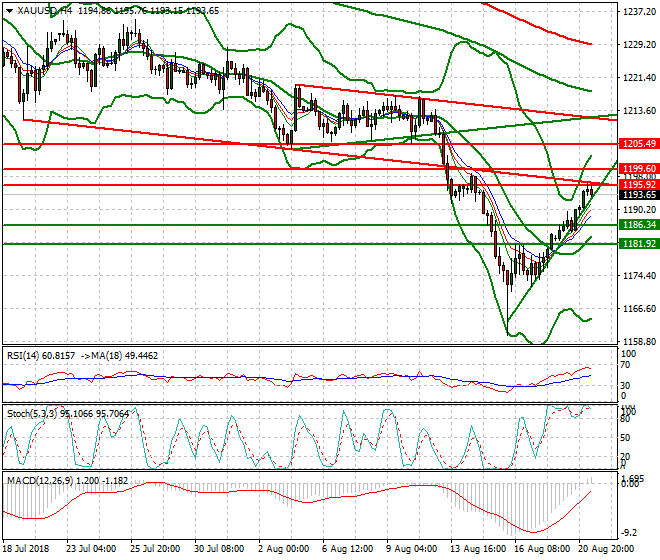This screenshot has width=660, height=560.
Task: Click the 23 Jul 04:00 time label
Action: coord(91,549)
